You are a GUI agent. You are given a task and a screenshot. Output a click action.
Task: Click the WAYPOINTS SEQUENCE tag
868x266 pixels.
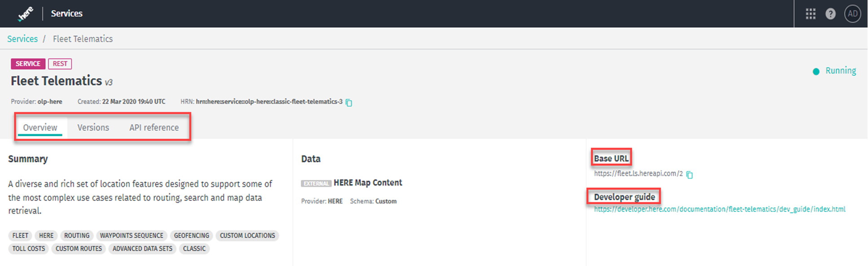[x=132, y=235]
